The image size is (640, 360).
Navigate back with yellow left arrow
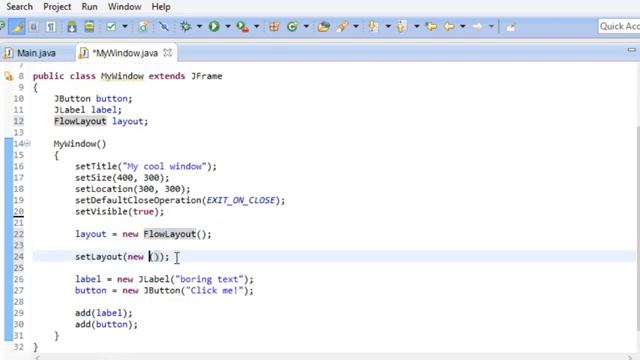[x=449, y=27]
